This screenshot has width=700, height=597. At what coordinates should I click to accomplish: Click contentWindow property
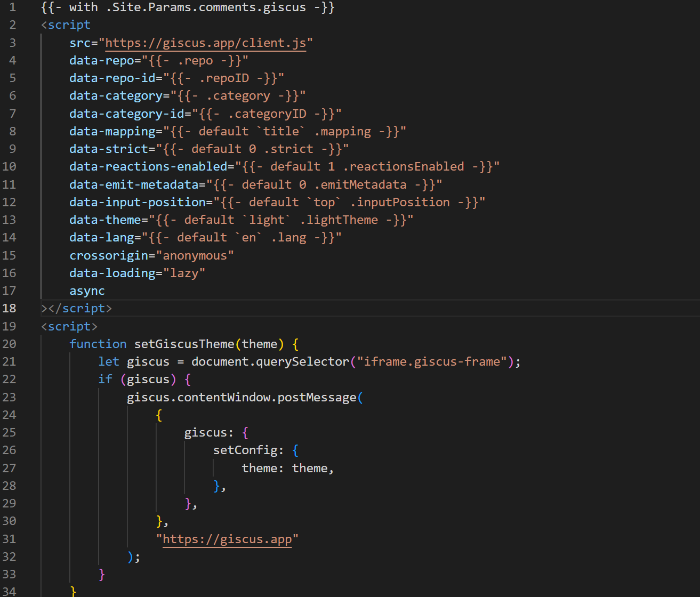pos(223,397)
